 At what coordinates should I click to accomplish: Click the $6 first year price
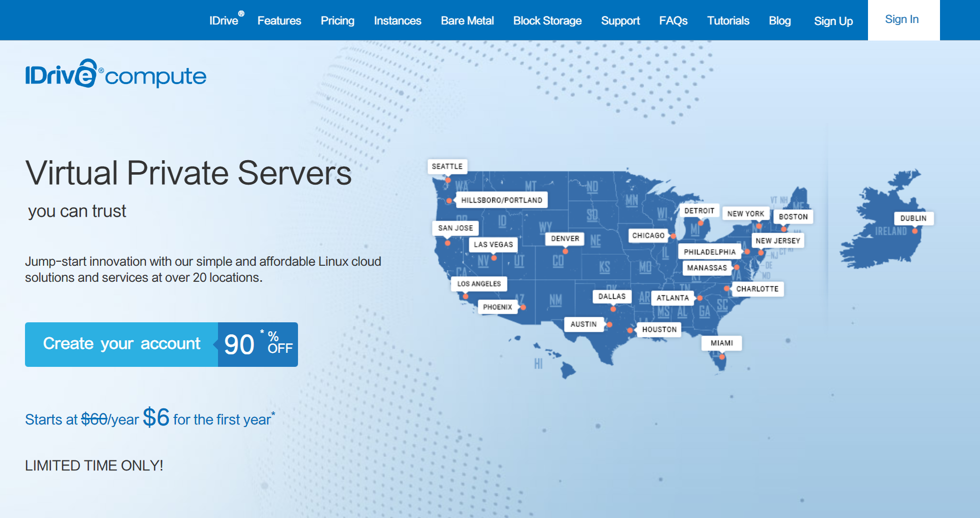coord(156,417)
